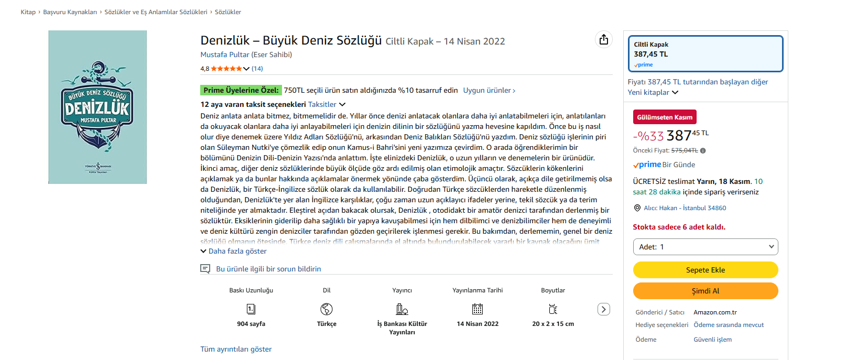
Task: Expand the Taksitler installment options
Action: [327, 105]
